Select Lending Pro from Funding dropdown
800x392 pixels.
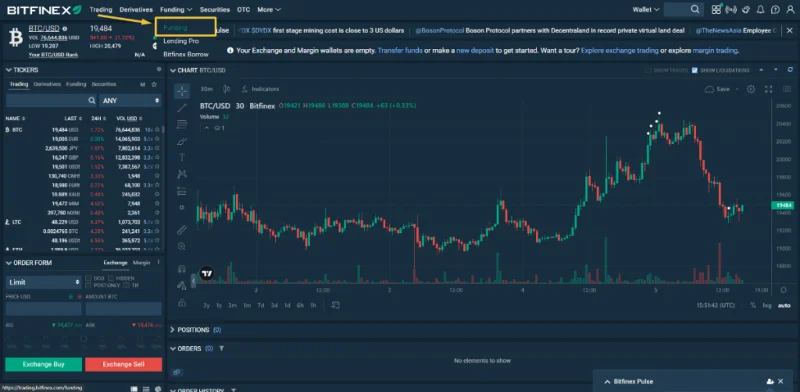181,41
